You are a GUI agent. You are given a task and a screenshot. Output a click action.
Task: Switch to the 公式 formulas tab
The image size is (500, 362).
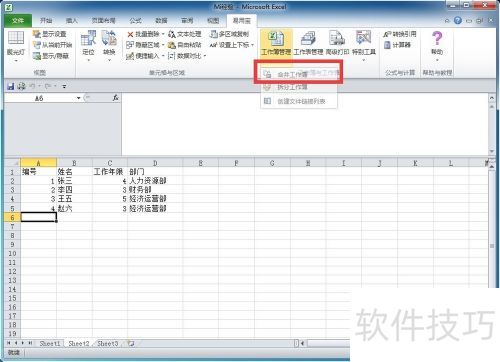(x=135, y=21)
